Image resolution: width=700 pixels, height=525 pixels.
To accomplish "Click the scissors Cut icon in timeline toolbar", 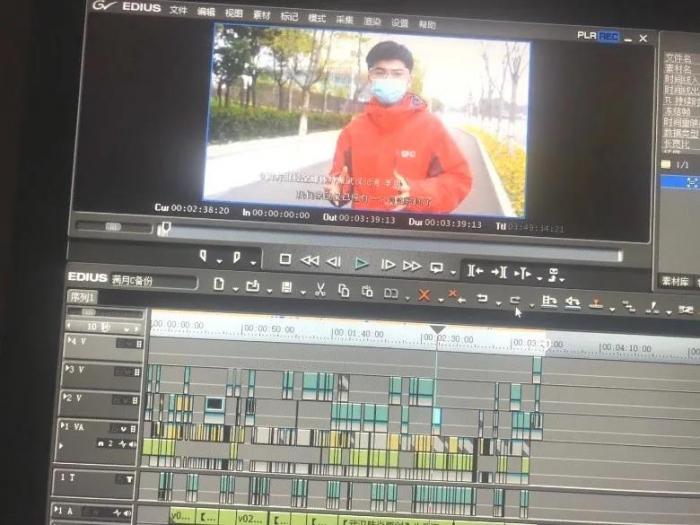I will [320, 290].
